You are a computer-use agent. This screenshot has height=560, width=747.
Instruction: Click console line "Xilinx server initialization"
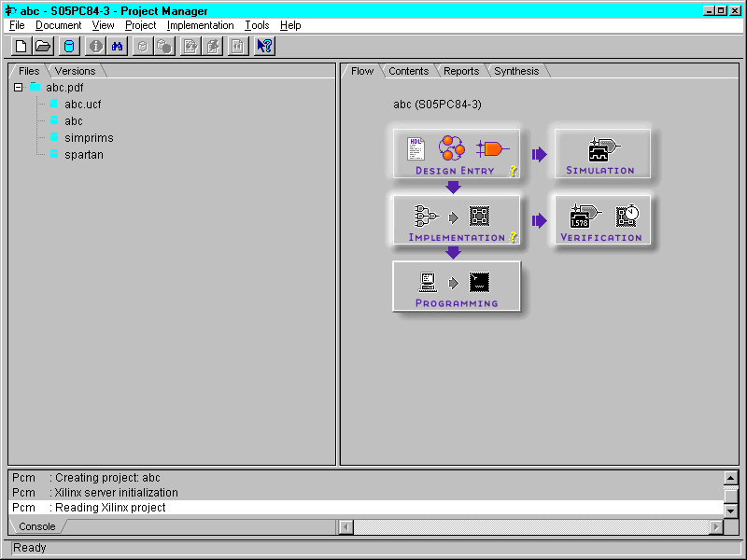click(116, 493)
